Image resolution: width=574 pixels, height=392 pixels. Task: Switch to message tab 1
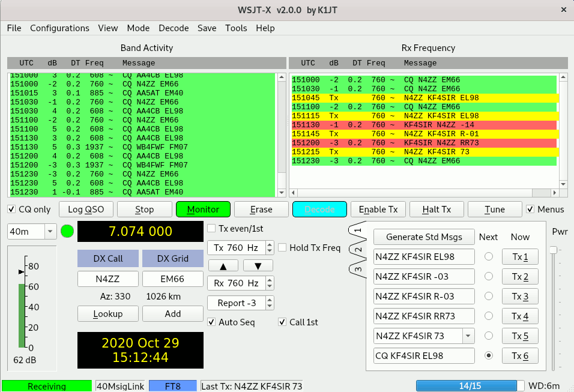tap(358, 231)
